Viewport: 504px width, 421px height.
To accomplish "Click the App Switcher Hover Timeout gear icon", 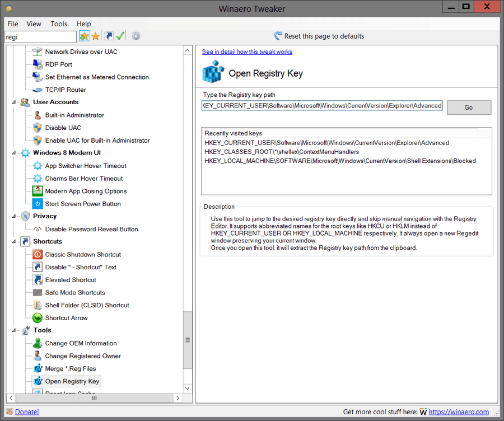I will coord(38,166).
